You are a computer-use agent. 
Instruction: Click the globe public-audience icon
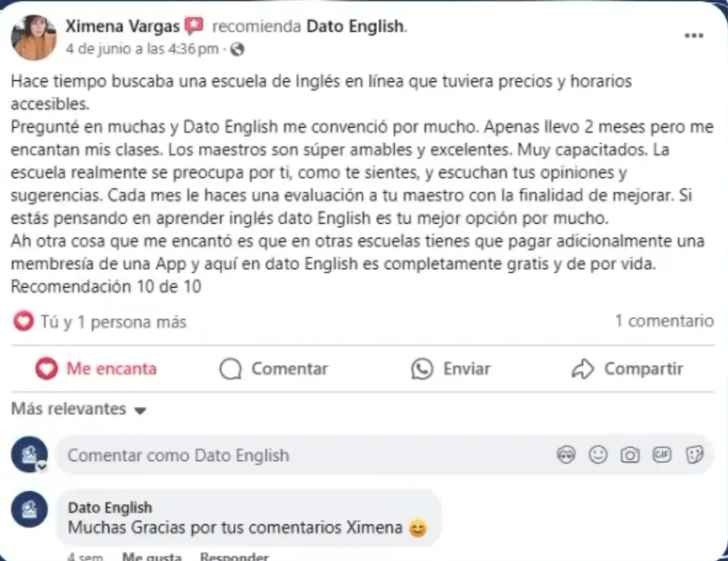(237, 49)
